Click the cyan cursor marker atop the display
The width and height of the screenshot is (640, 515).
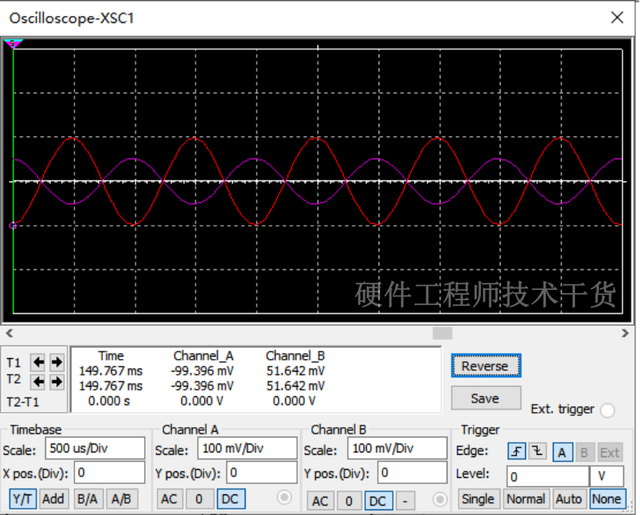[13, 44]
